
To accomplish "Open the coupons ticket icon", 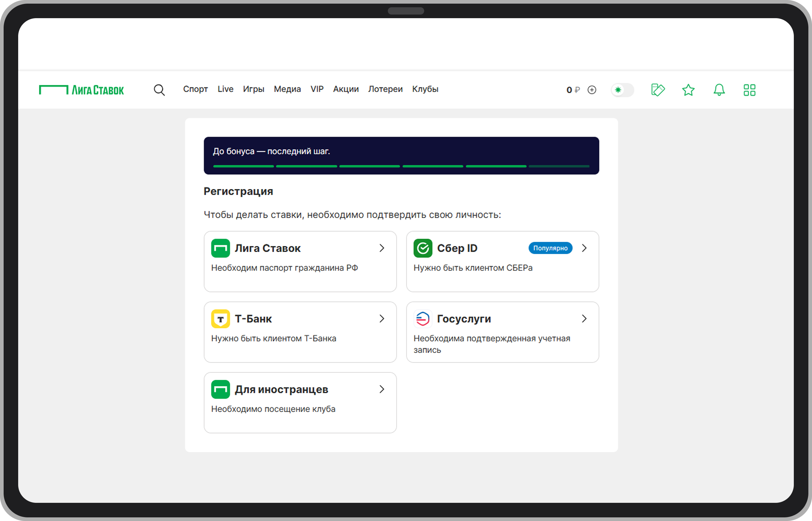I will coord(658,90).
